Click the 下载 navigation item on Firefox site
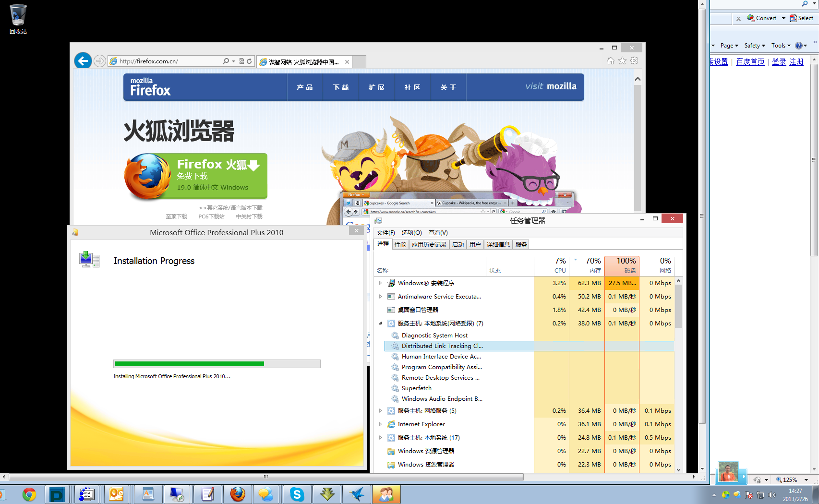This screenshot has width=819, height=504. (x=341, y=87)
